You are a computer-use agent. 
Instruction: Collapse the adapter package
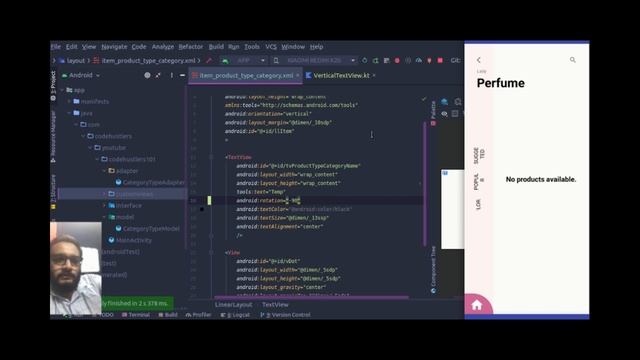[104, 171]
